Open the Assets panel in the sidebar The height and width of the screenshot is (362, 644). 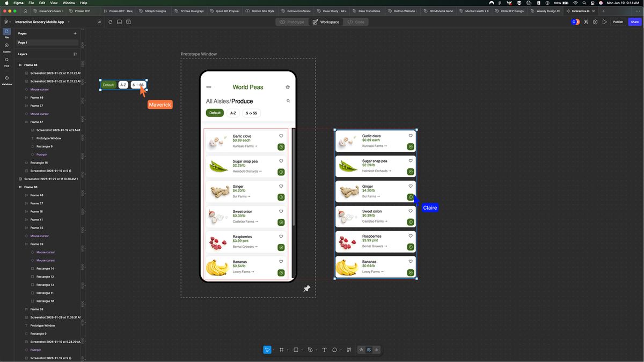(6, 48)
